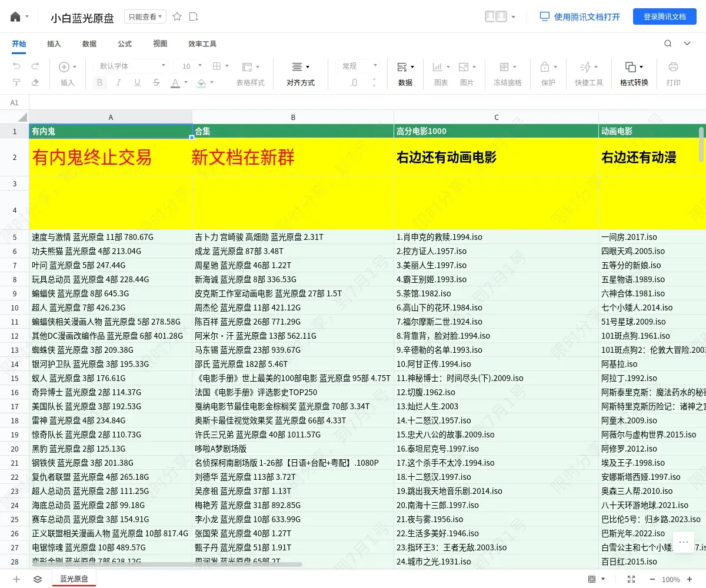The height and width of the screenshot is (588, 706).
Task: Open the search magnifier icon
Action: 668,44
